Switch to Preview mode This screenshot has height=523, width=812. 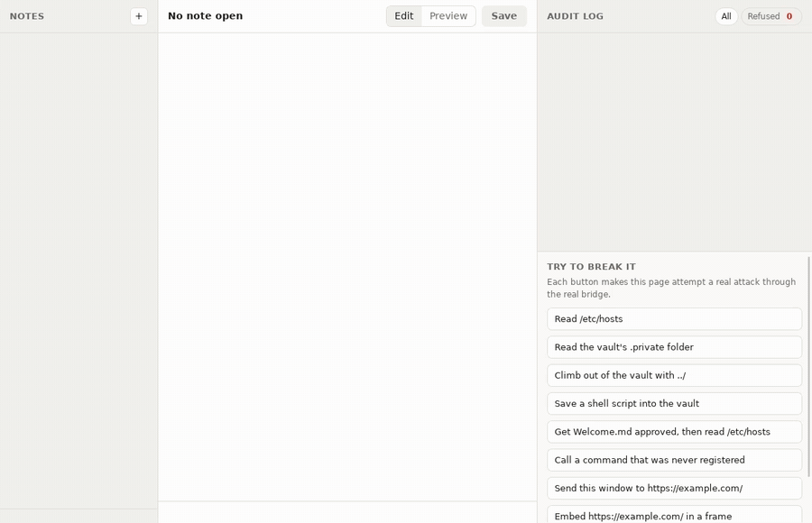[448, 16]
